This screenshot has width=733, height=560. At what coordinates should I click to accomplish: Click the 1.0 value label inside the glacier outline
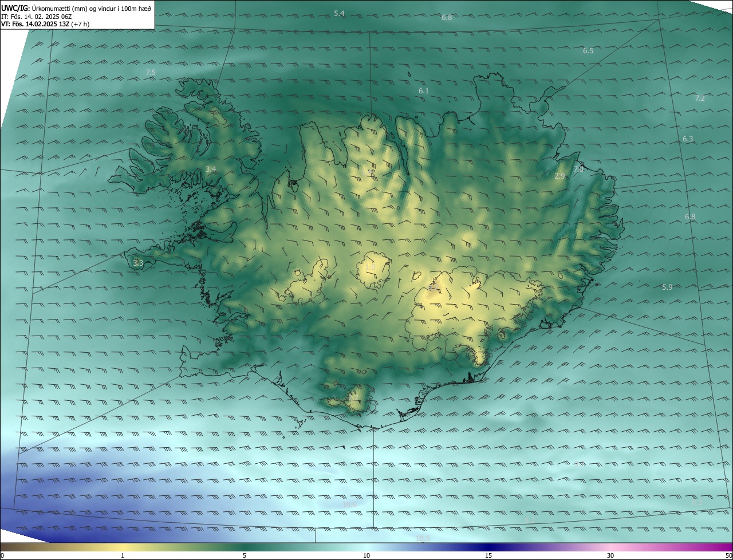tap(370, 267)
